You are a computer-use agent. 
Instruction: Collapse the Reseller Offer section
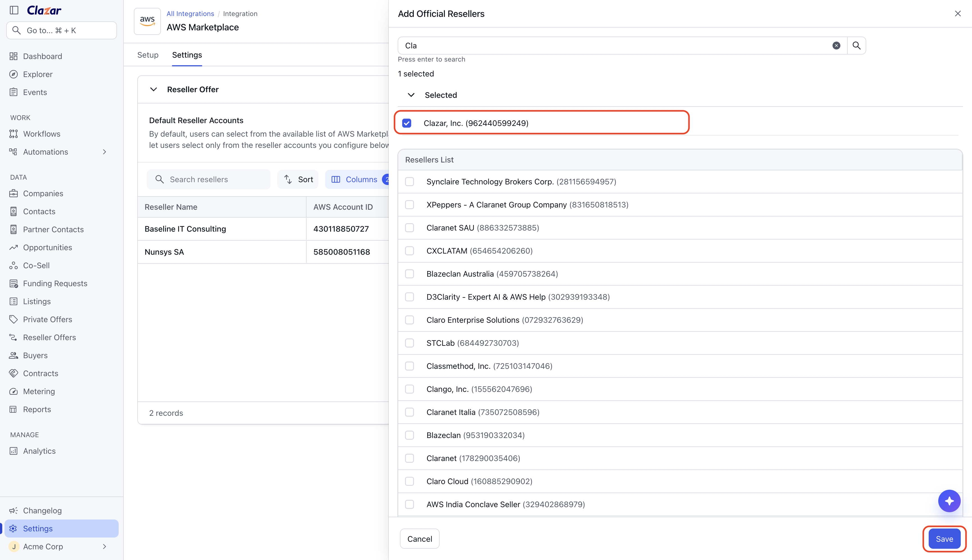tap(154, 90)
